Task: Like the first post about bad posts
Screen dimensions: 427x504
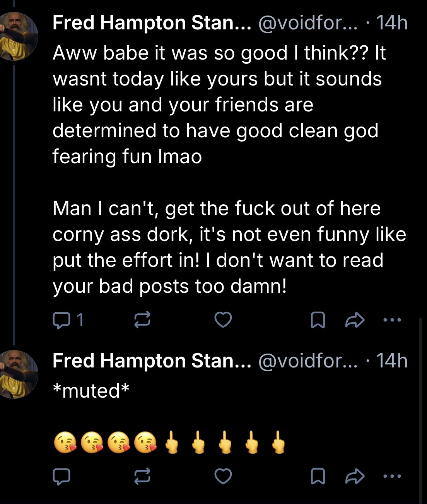Action: click(223, 320)
